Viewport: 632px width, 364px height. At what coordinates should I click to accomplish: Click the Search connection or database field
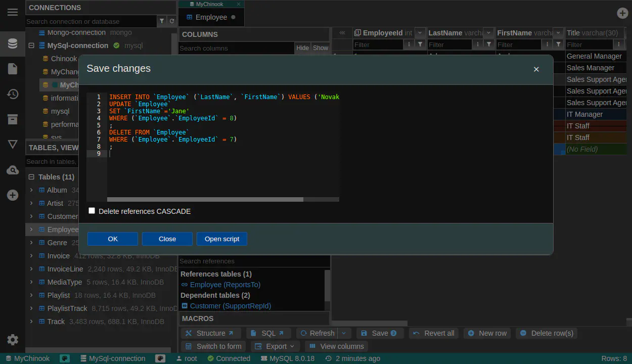tap(91, 21)
